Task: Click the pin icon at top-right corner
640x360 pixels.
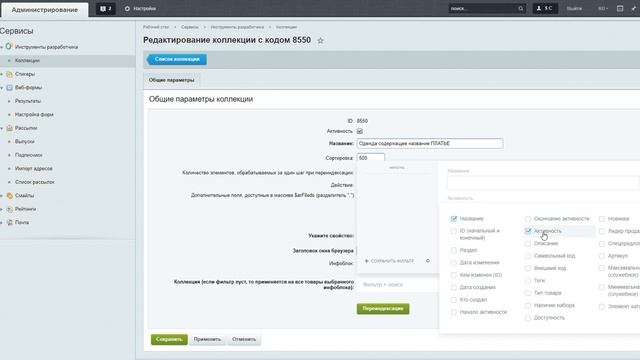Action: point(634,9)
